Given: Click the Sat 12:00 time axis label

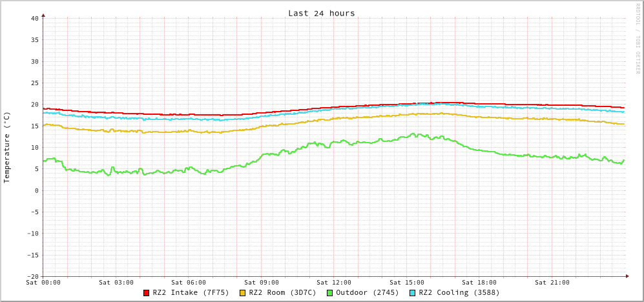Looking at the screenshot, I should 334,283.
